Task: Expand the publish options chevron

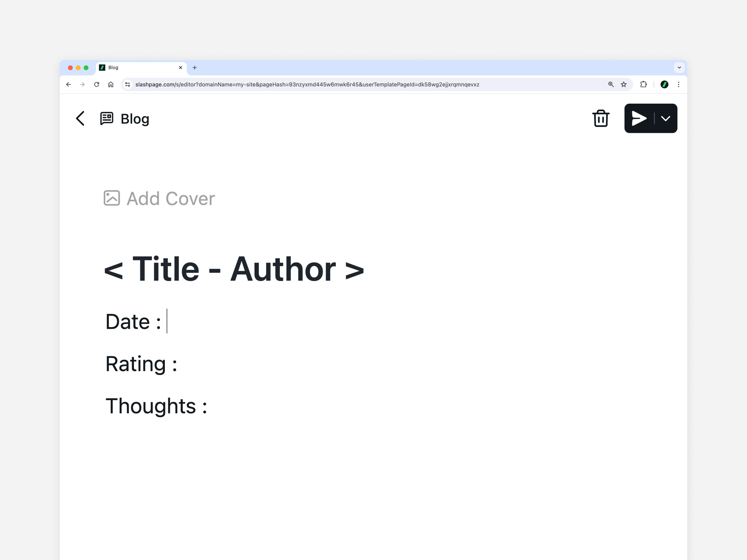Action: (666, 118)
